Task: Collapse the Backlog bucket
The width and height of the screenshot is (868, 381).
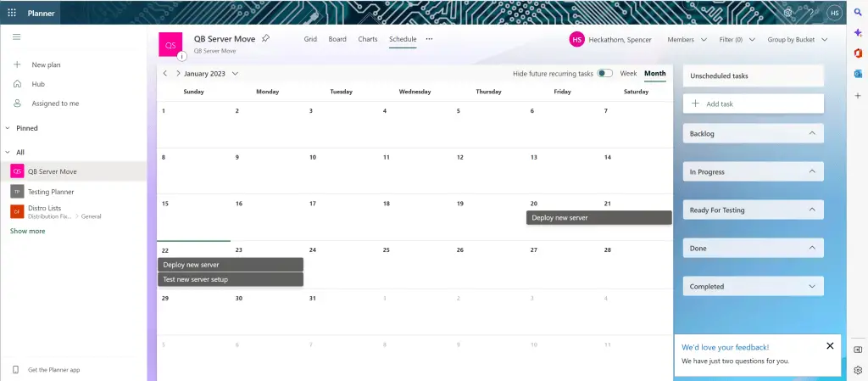Action: click(x=812, y=133)
